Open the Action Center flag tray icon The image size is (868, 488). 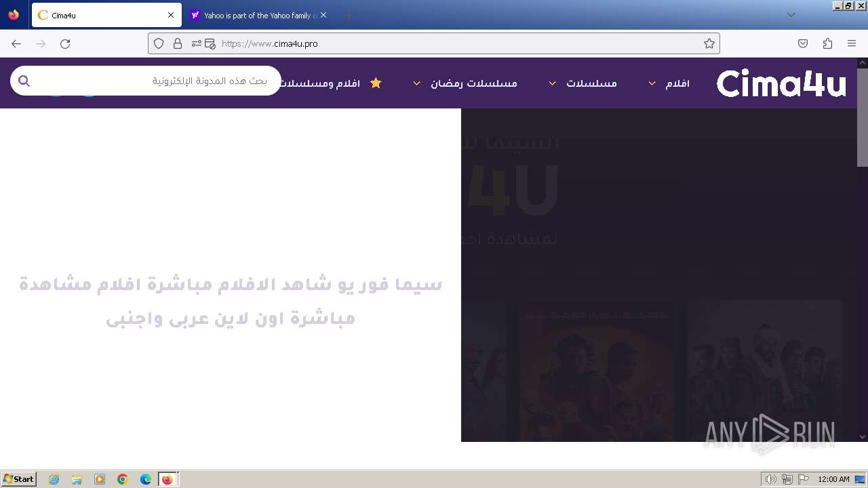804,479
